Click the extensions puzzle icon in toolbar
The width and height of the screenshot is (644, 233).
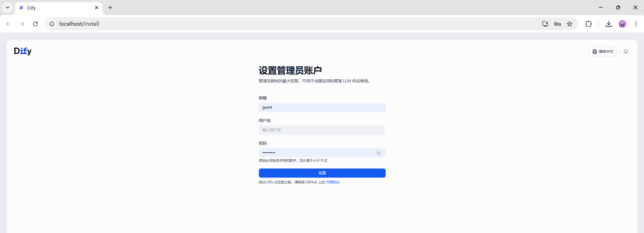(588, 24)
